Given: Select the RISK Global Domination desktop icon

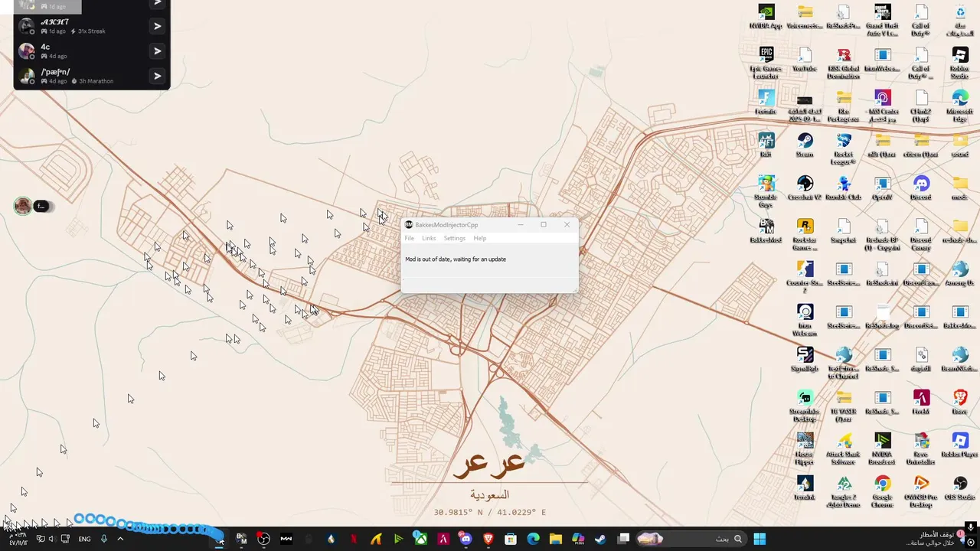Looking at the screenshot, I should (x=844, y=64).
